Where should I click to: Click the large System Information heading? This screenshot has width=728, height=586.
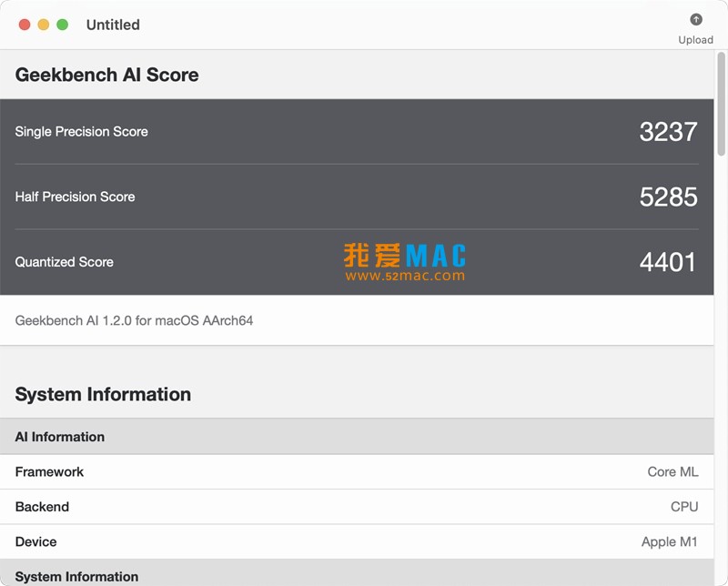pyautogui.click(x=103, y=394)
